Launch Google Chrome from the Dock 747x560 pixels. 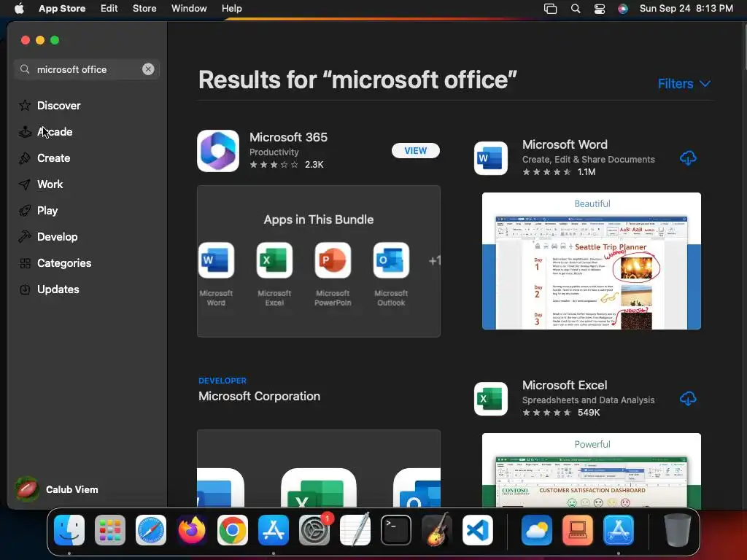pyautogui.click(x=233, y=530)
